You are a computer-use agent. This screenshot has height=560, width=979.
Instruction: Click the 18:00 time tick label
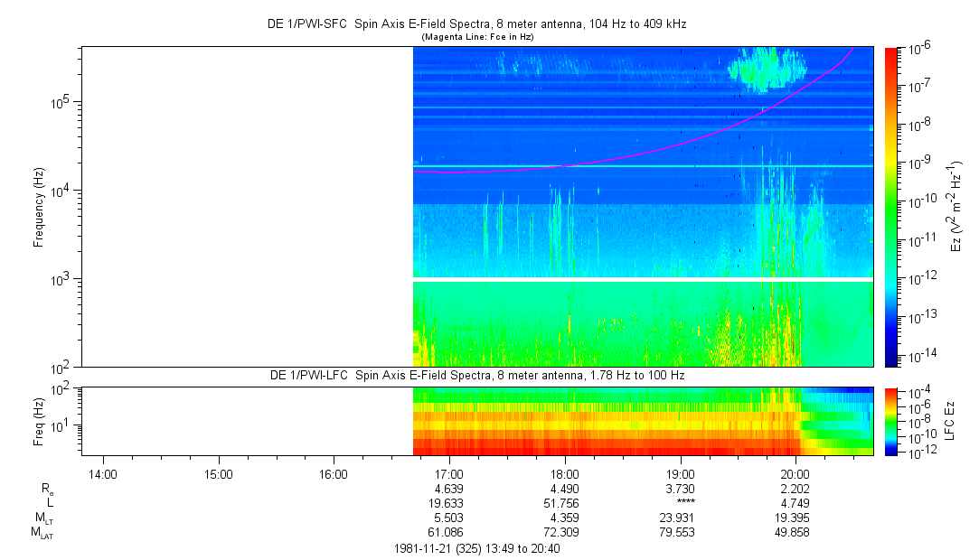(x=565, y=473)
